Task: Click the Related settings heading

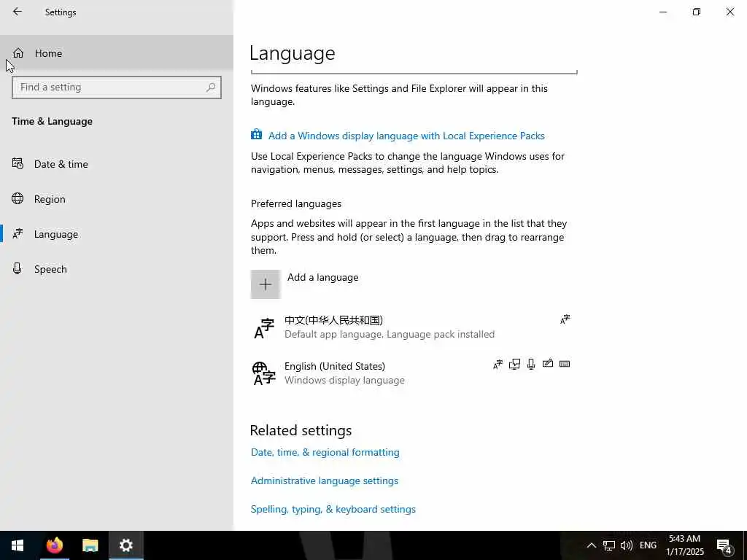Action: coord(301,430)
